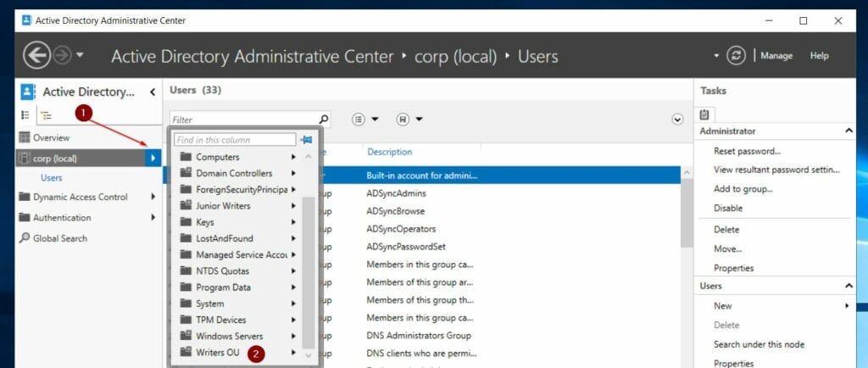The image size is (868, 368).
Task: Switch to tree view icon in navigation
Action: (47, 115)
